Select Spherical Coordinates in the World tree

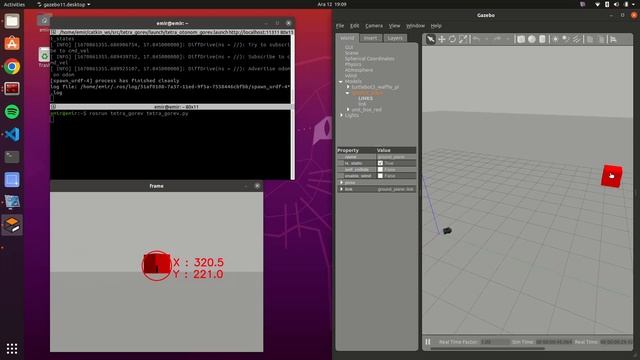369,59
